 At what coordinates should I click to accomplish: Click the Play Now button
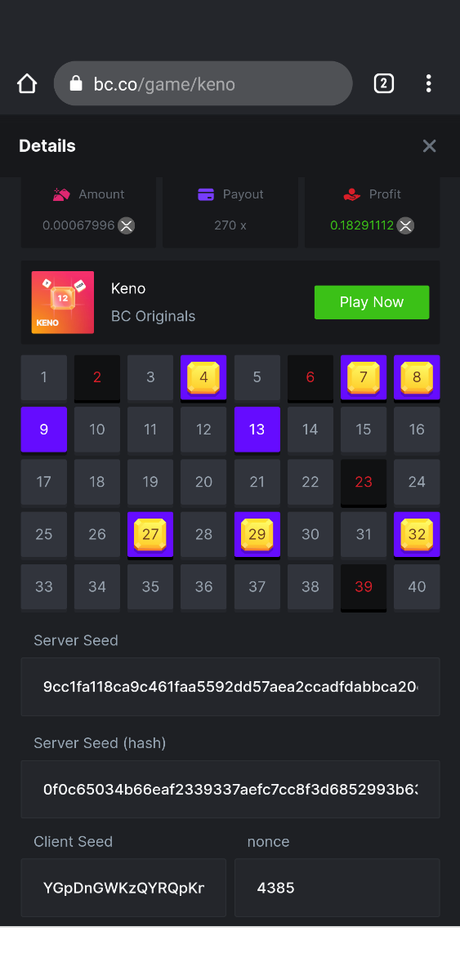(372, 302)
